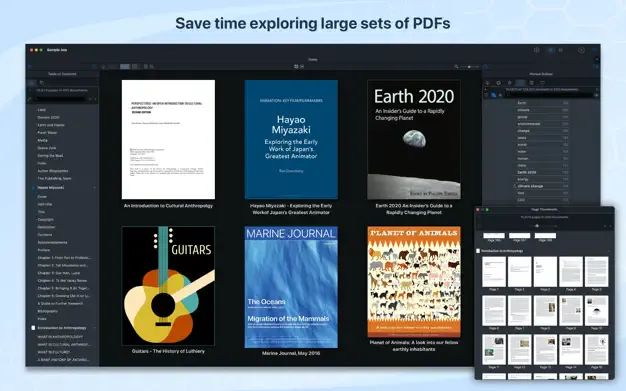The height and width of the screenshot is (391, 626).
Task: Click the info icon in the title bar
Action: pyautogui.click(x=537, y=50)
